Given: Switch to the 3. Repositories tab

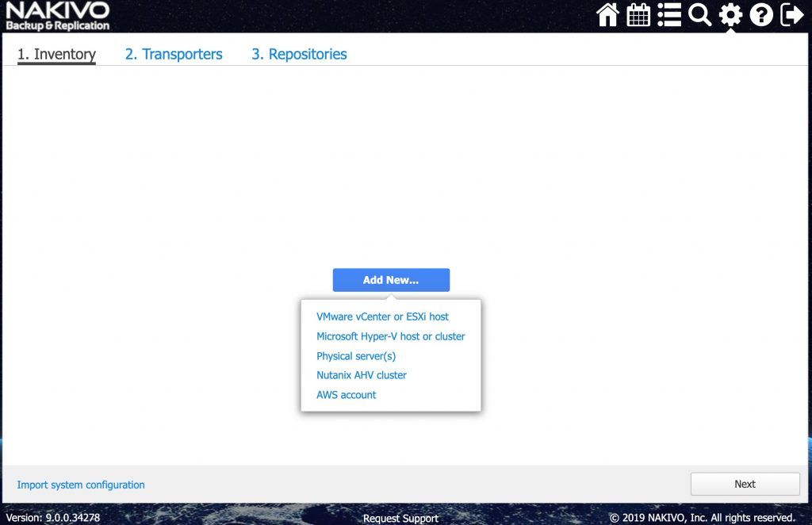Looking at the screenshot, I should 299,54.
